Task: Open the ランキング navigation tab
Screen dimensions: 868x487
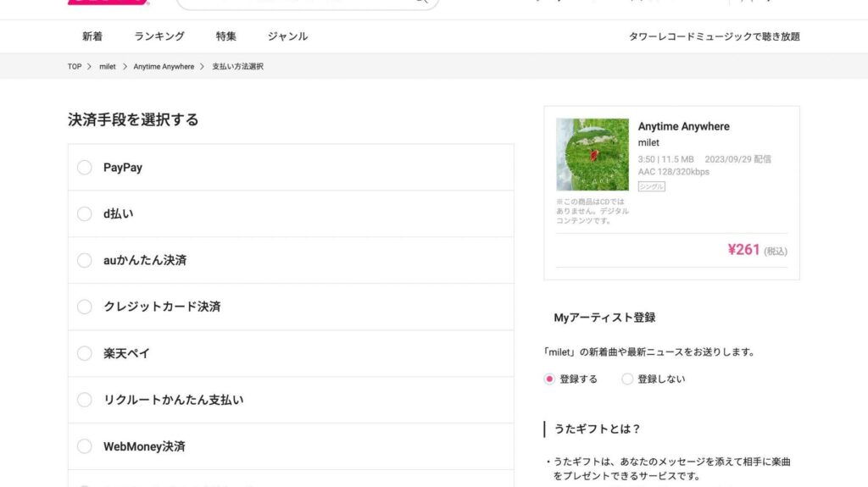Action: (x=159, y=36)
